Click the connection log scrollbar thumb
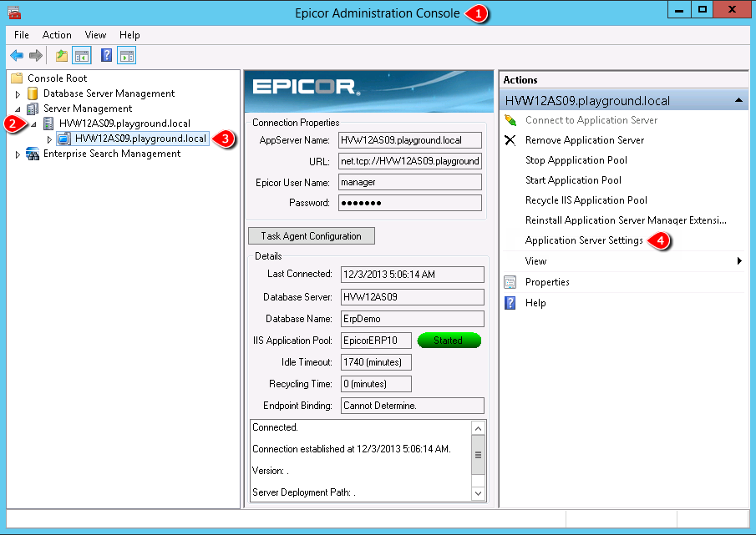The width and height of the screenshot is (756, 535). pos(478,455)
